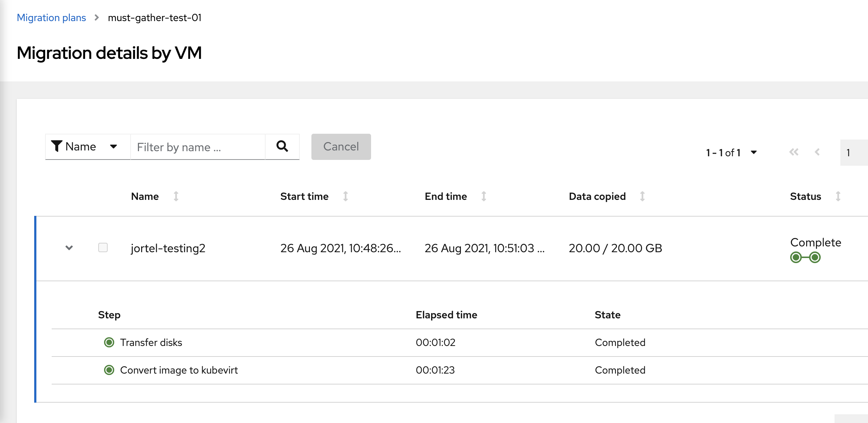Click the previous page navigation icon
Image resolution: width=868 pixels, height=423 pixels.
[817, 152]
